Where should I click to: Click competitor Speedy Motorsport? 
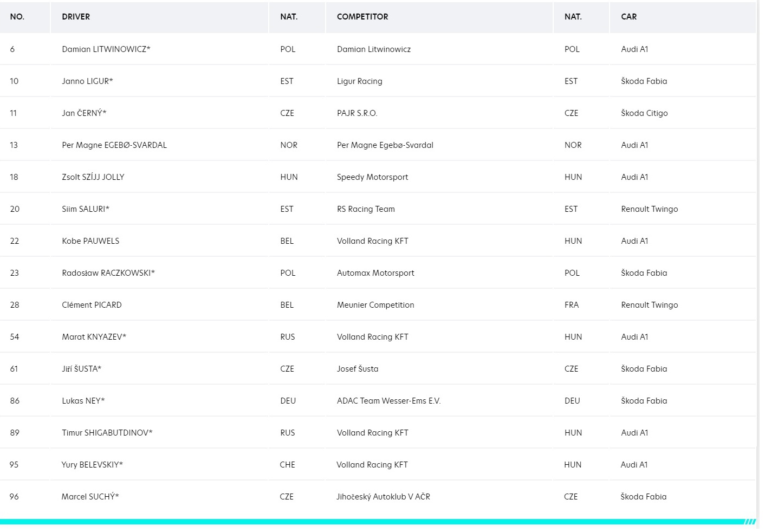373,177
